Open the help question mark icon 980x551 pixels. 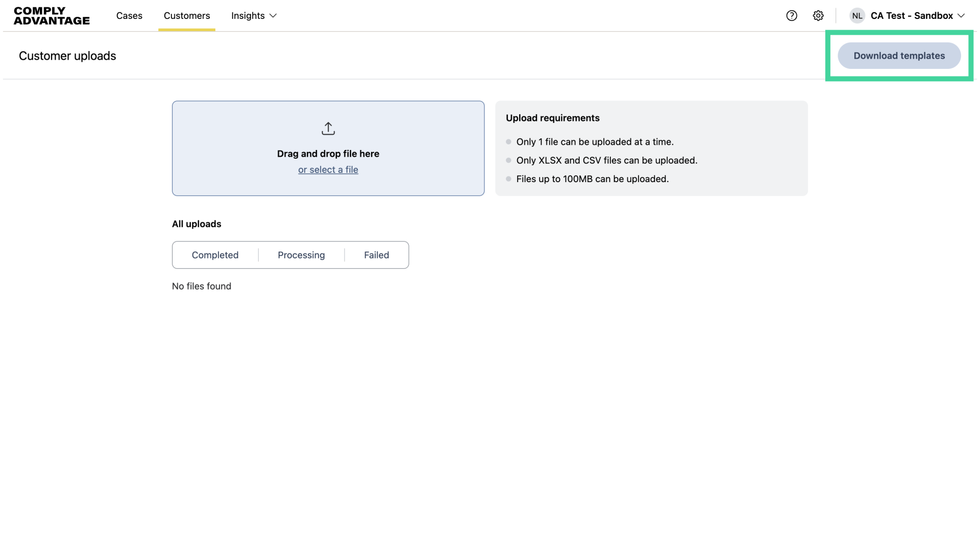point(792,16)
